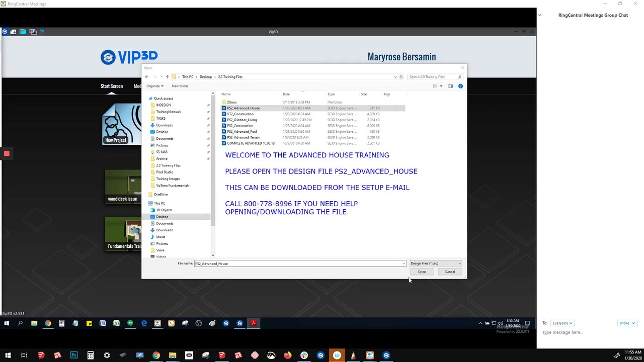644x362 pixels.
Task: Open the Organize menu
Action: pyautogui.click(x=155, y=86)
